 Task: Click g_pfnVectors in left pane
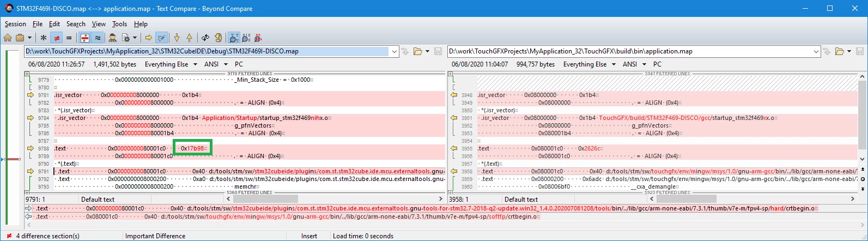253,125
